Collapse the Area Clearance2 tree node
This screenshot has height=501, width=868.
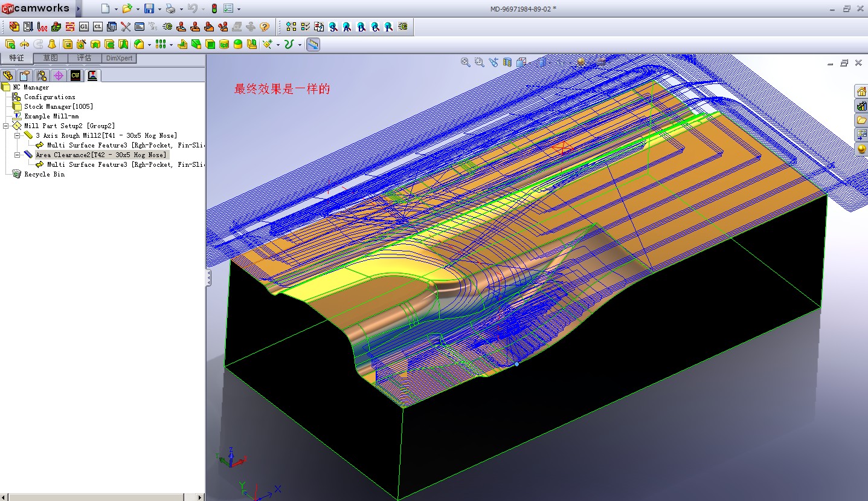click(x=18, y=155)
